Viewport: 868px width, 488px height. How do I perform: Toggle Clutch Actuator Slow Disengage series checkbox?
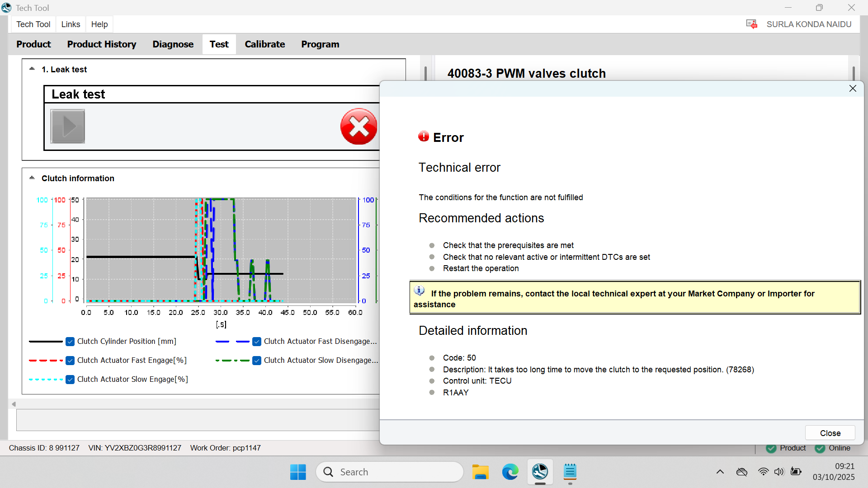click(257, 361)
